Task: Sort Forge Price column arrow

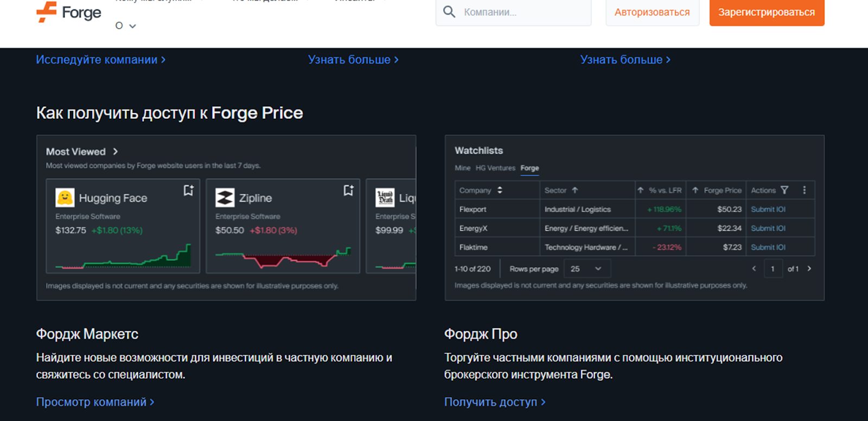Action: tap(695, 190)
